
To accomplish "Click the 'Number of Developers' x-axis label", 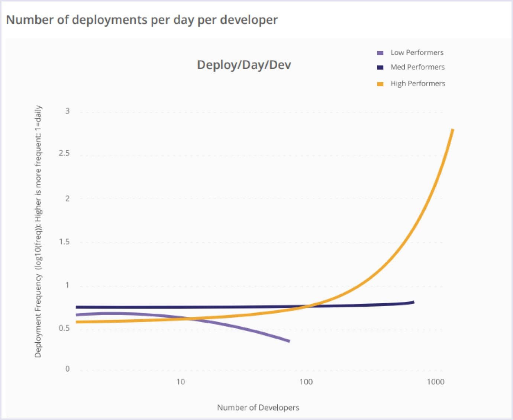I will 258,407.
